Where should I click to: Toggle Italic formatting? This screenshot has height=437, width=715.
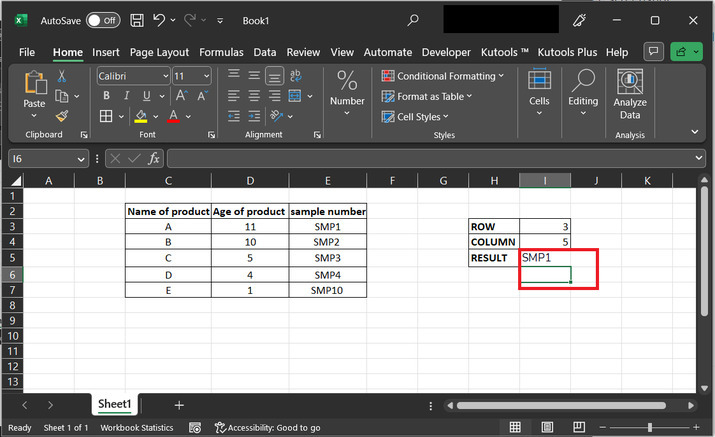[127, 96]
